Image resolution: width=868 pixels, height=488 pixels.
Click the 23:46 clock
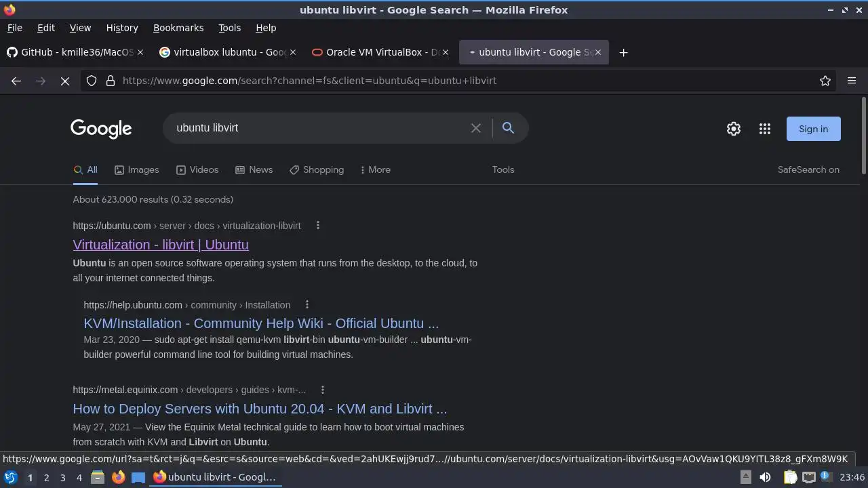click(852, 477)
